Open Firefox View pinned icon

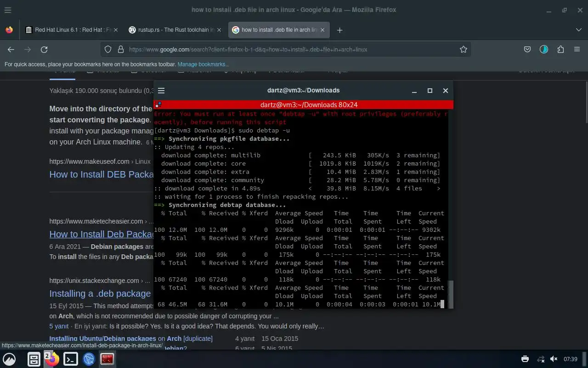point(9,30)
